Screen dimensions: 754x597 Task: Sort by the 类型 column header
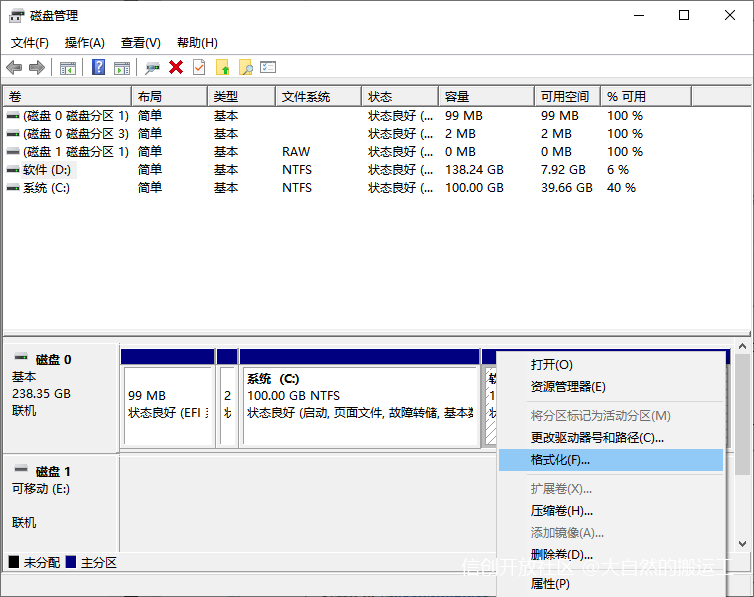241,97
